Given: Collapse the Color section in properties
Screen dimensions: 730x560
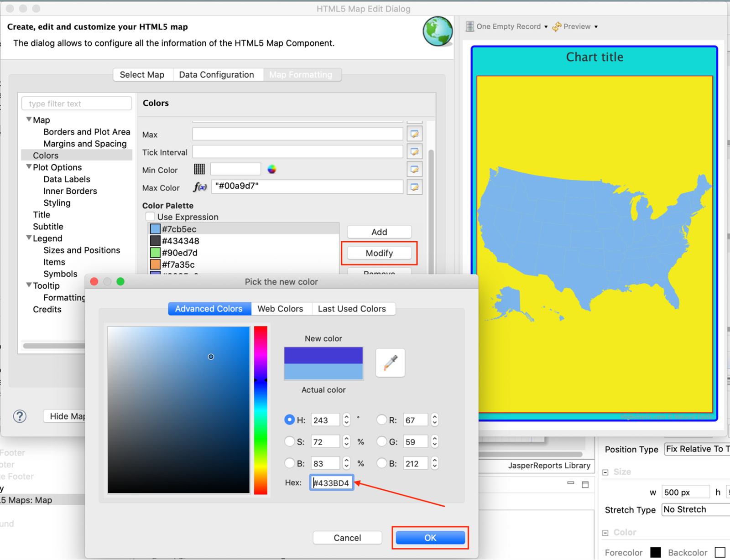Looking at the screenshot, I should (x=605, y=533).
